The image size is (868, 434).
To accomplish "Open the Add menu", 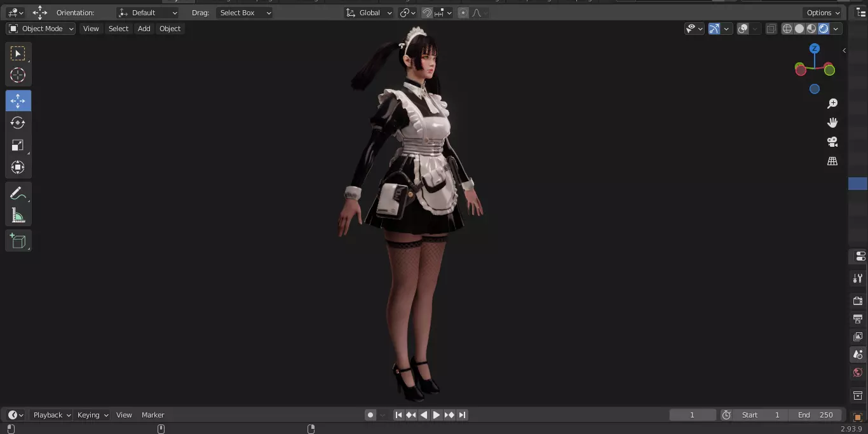I will pos(144,29).
